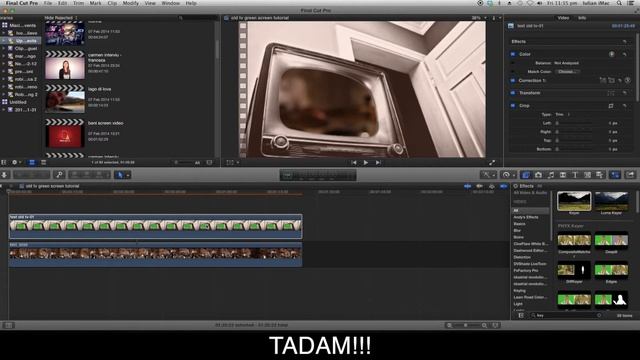Open Spotlight magnifier in menu bar
Image resolution: width=640 pixels, height=360 pixels.
point(619,3)
